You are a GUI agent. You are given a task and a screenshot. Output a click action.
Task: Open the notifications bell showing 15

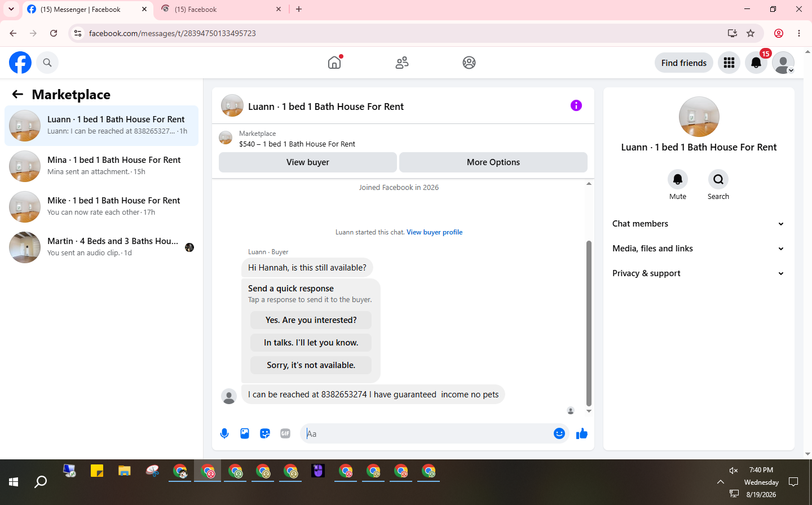pos(756,63)
